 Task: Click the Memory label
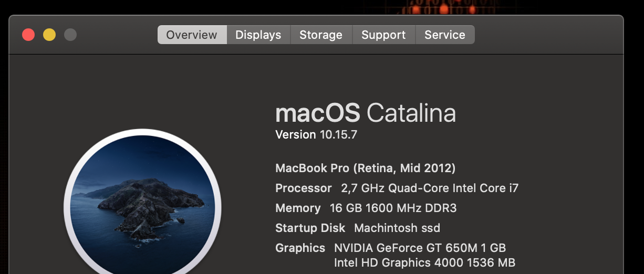(x=298, y=208)
